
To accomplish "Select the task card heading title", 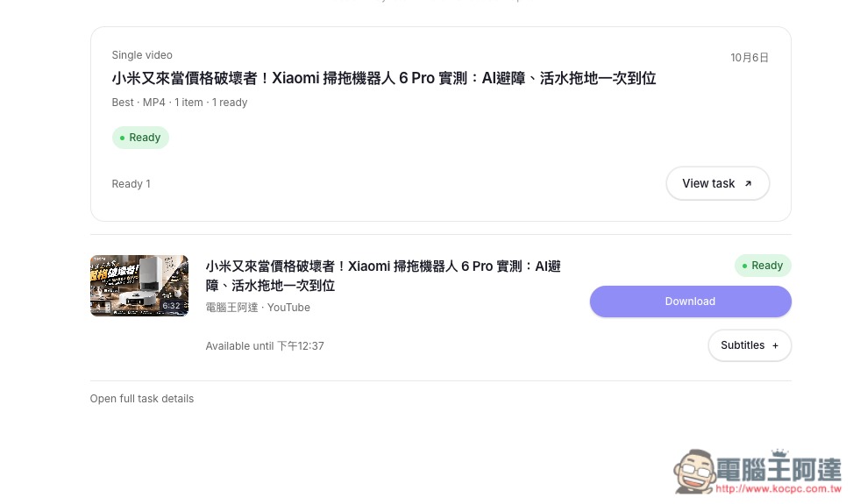I will tap(384, 78).
